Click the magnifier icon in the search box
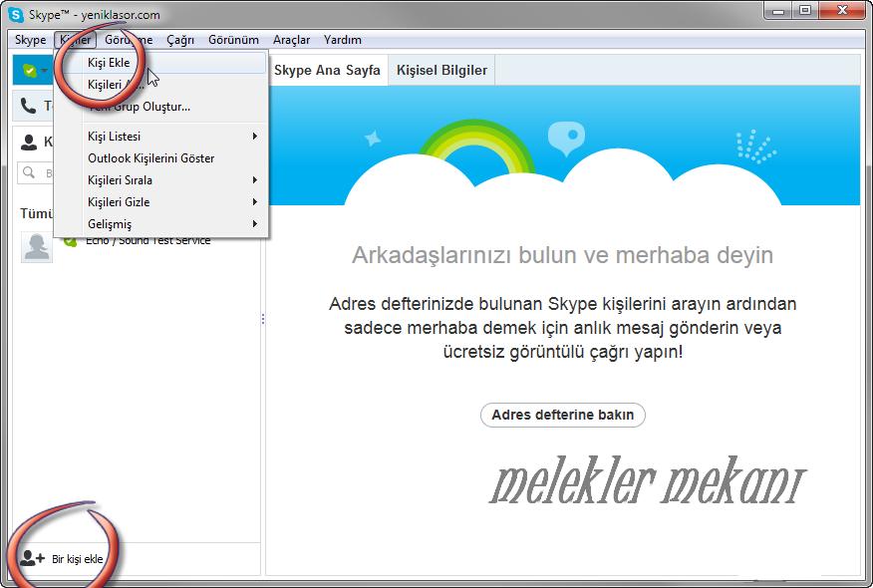 click(29, 172)
